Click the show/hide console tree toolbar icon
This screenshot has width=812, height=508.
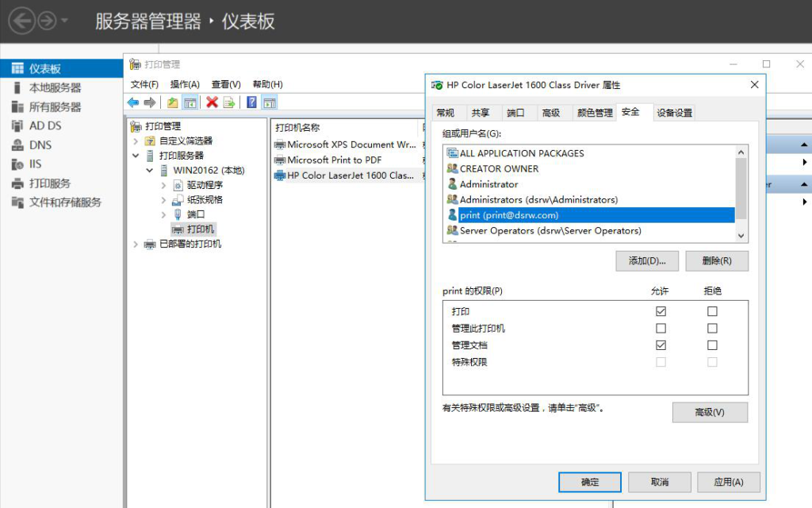click(190, 102)
